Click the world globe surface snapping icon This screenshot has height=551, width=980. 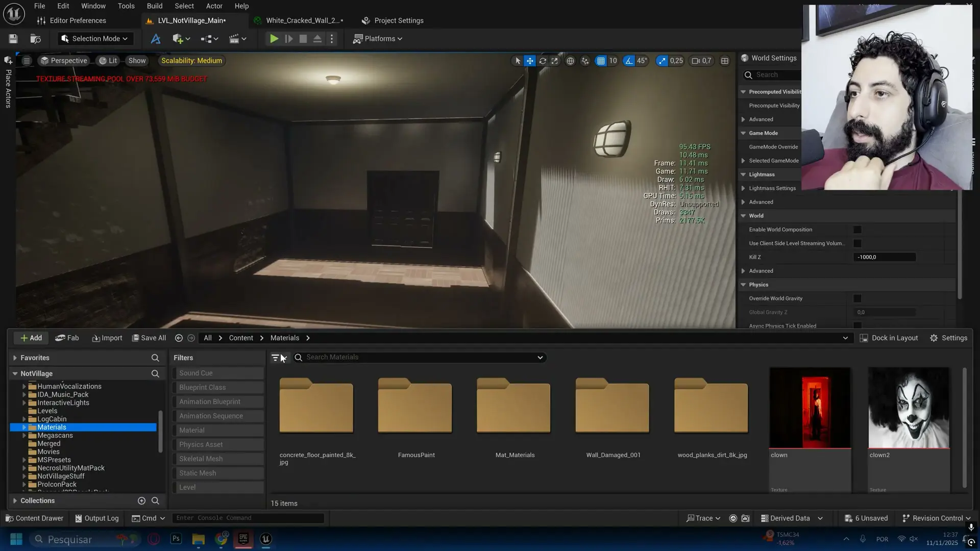571,61
